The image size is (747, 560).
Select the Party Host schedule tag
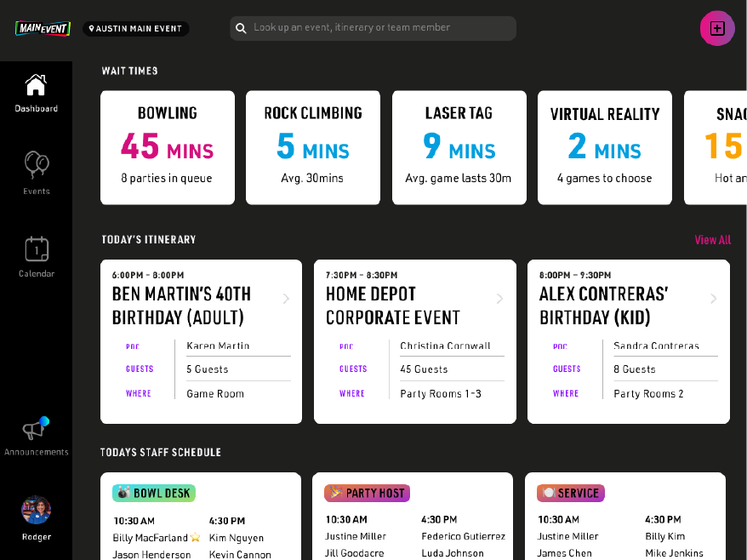click(367, 493)
